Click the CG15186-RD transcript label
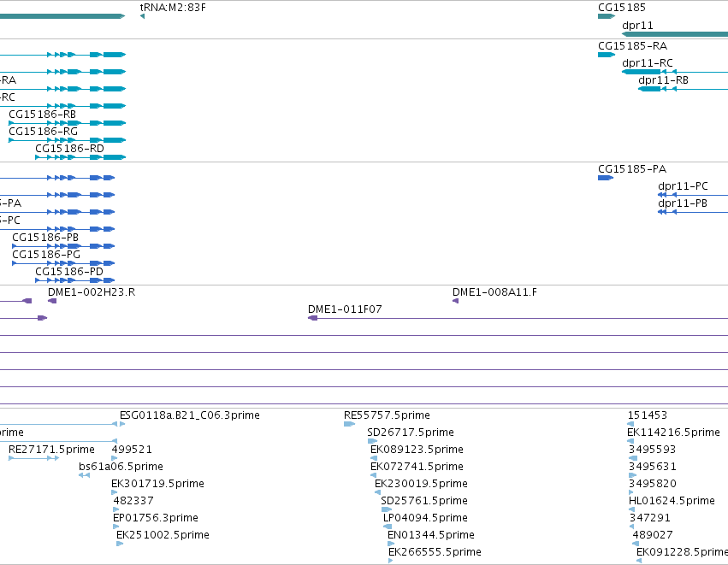The height and width of the screenshot is (565, 728). pos(69,149)
